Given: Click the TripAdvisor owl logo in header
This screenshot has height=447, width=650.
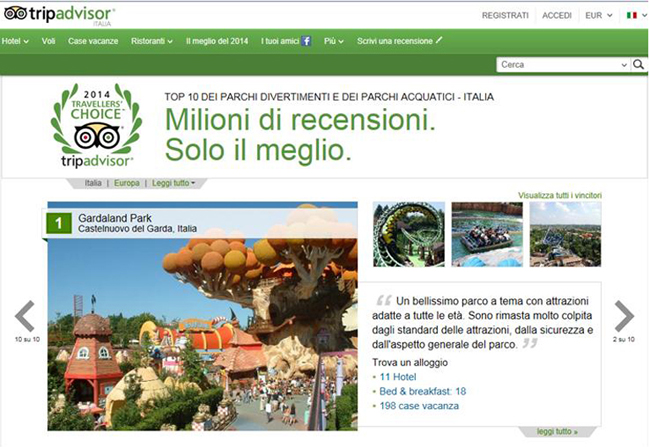Looking at the screenshot, I should (15, 14).
